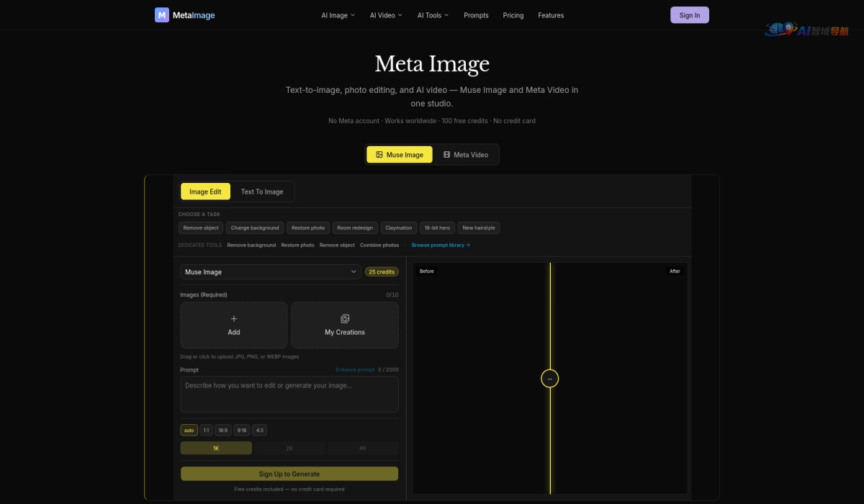Expand the AI Image menu
Image resolution: width=864 pixels, height=504 pixels.
pos(338,15)
